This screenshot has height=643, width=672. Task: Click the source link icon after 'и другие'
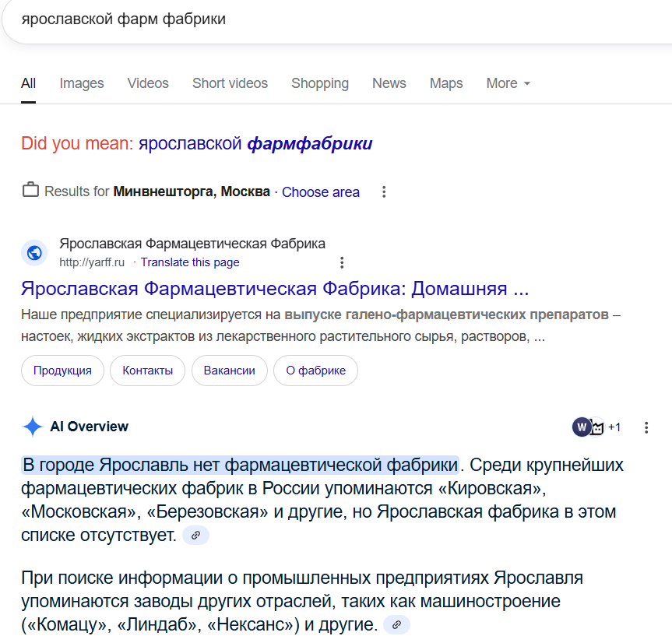(x=396, y=624)
